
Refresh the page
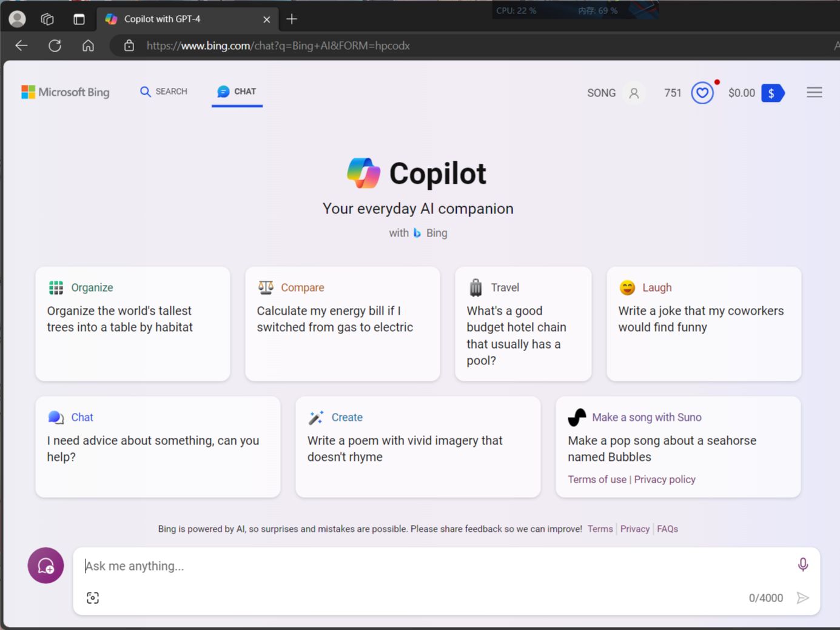(55, 45)
